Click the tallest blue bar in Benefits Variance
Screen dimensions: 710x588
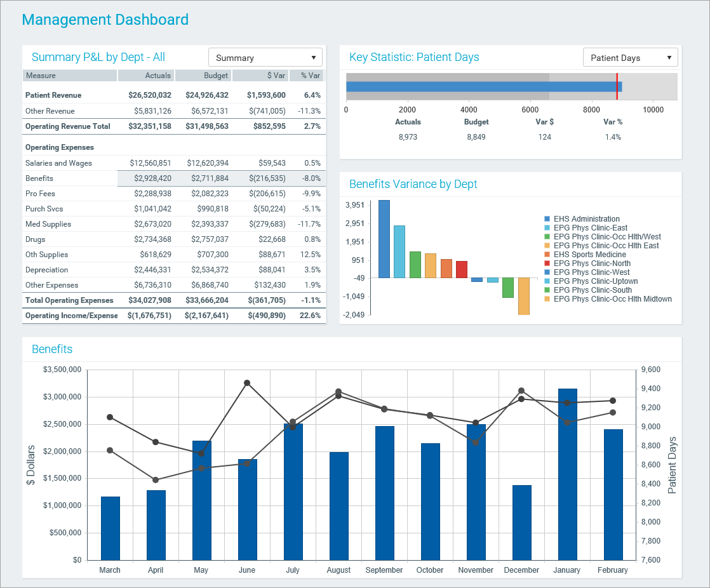click(384, 239)
